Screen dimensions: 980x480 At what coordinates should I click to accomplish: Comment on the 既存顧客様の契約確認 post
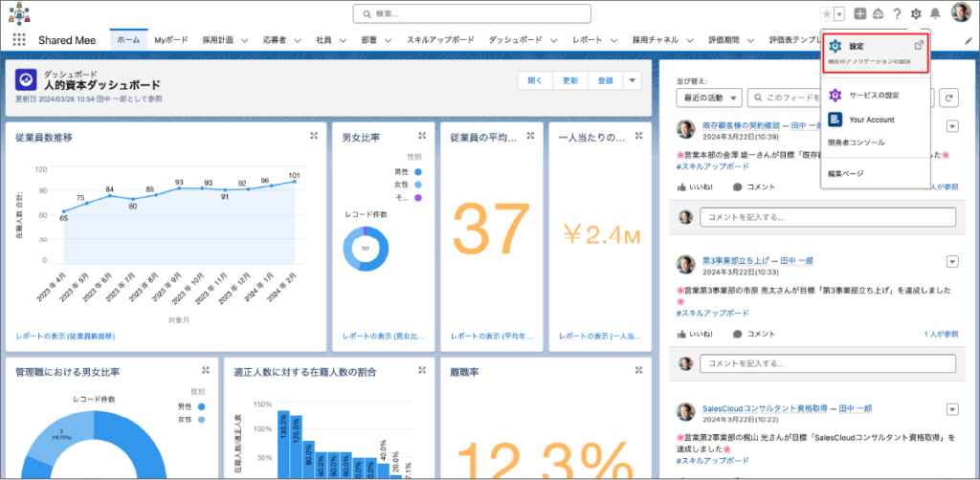click(x=754, y=186)
